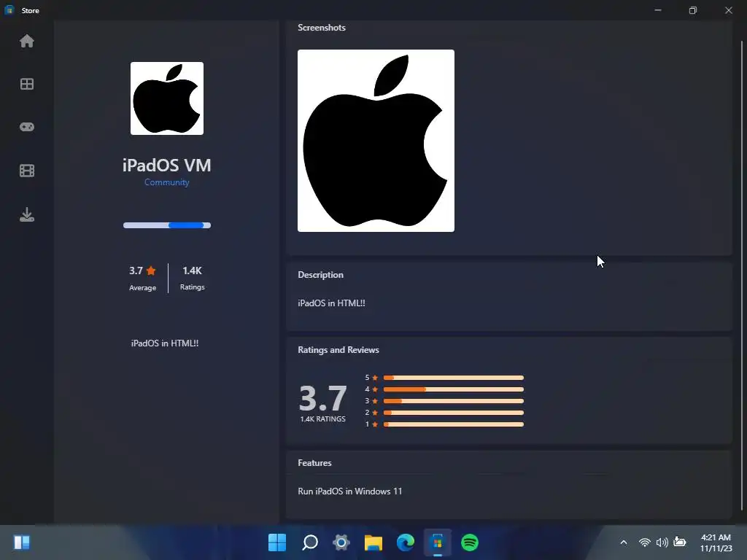Open Settings from the taskbar
Viewport: 747px width, 560px height.
(x=341, y=542)
